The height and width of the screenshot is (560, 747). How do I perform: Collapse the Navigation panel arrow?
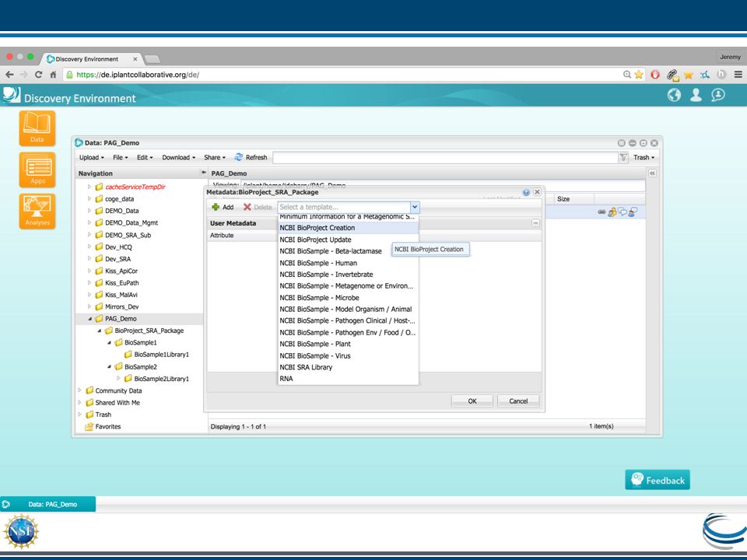203,173
